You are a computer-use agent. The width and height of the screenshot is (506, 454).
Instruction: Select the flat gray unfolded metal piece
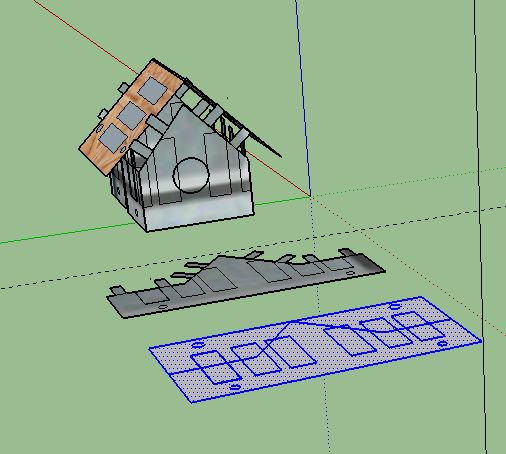tap(246, 283)
